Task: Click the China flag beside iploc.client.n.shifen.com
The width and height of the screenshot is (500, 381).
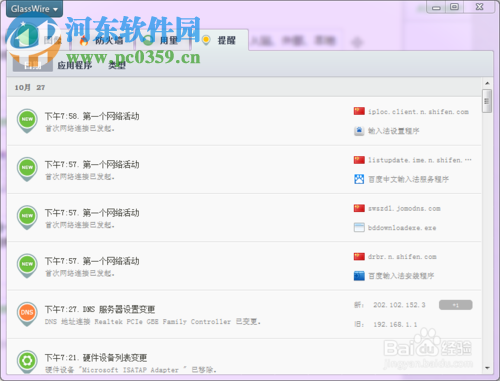Action: (x=359, y=111)
